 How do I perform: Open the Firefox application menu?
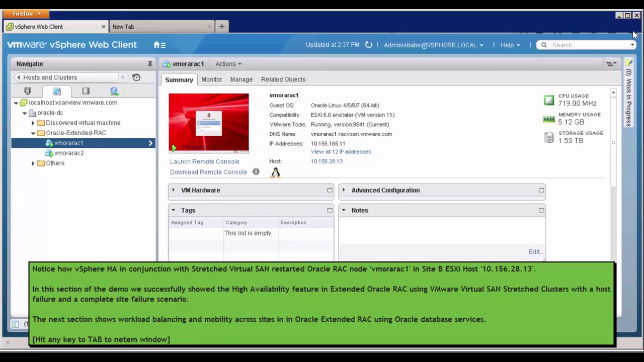coord(27,14)
